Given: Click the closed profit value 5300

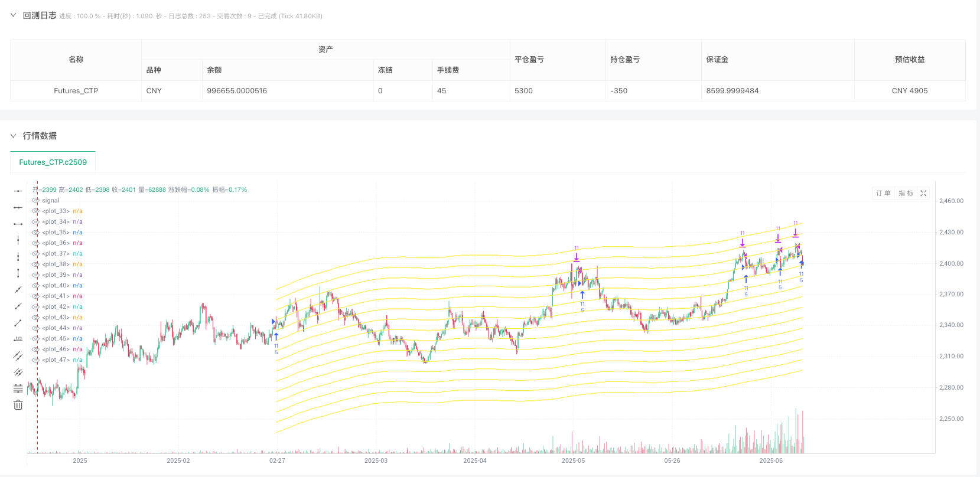Looking at the screenshot, I should 523,91.
